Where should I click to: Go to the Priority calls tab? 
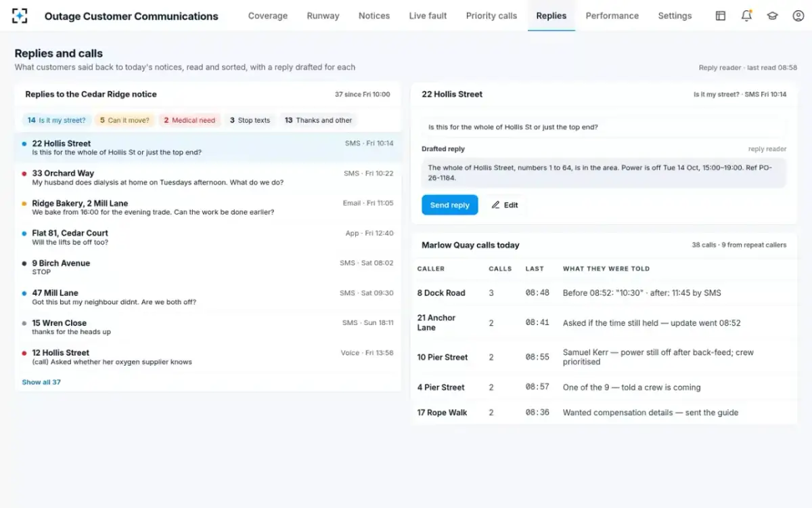[491, 16]
